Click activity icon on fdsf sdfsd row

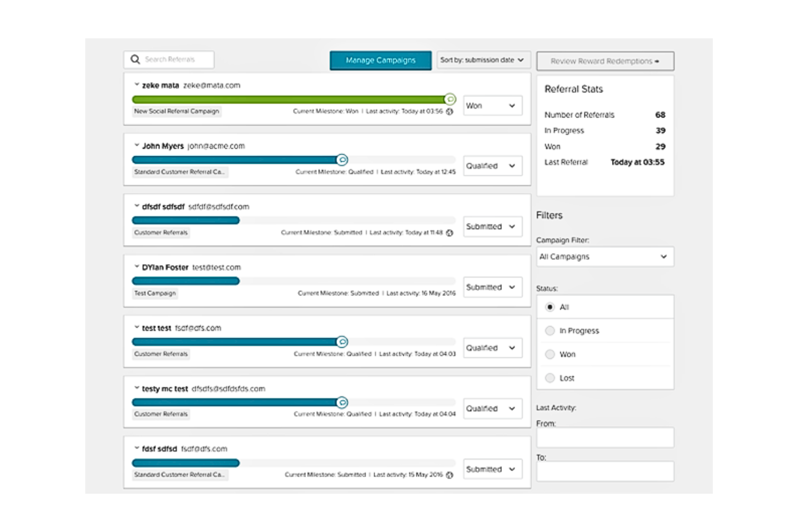pos(450,475)
